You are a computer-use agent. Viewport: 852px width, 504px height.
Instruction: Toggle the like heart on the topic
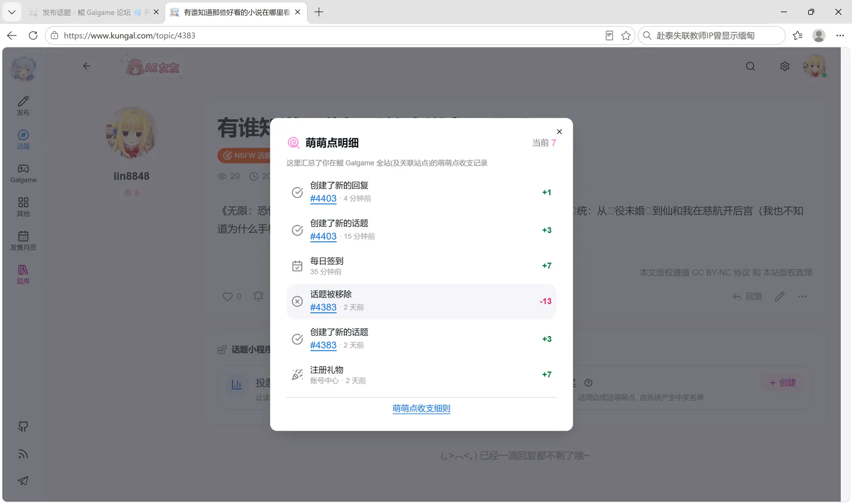[227, 296]
